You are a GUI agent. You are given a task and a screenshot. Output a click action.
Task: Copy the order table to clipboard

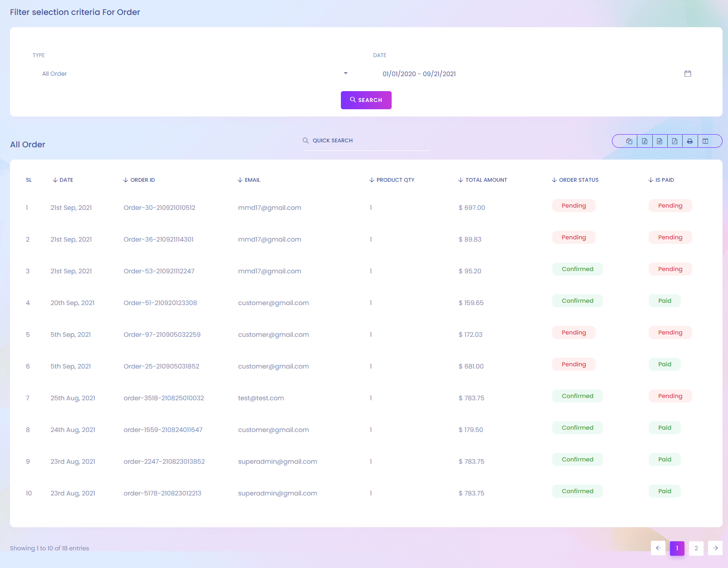click(x=629, y=141)
